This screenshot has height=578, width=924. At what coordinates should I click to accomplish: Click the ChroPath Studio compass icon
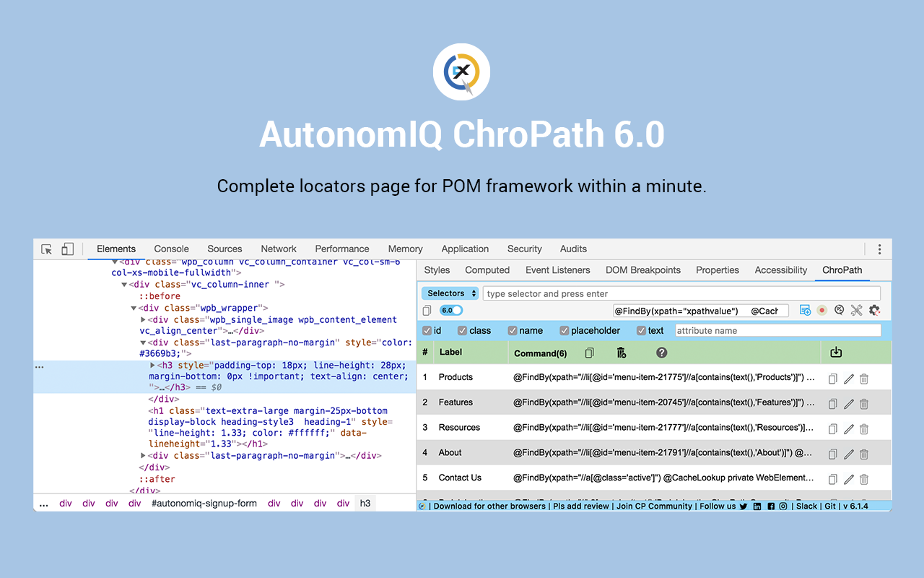[x=840, y=311]
